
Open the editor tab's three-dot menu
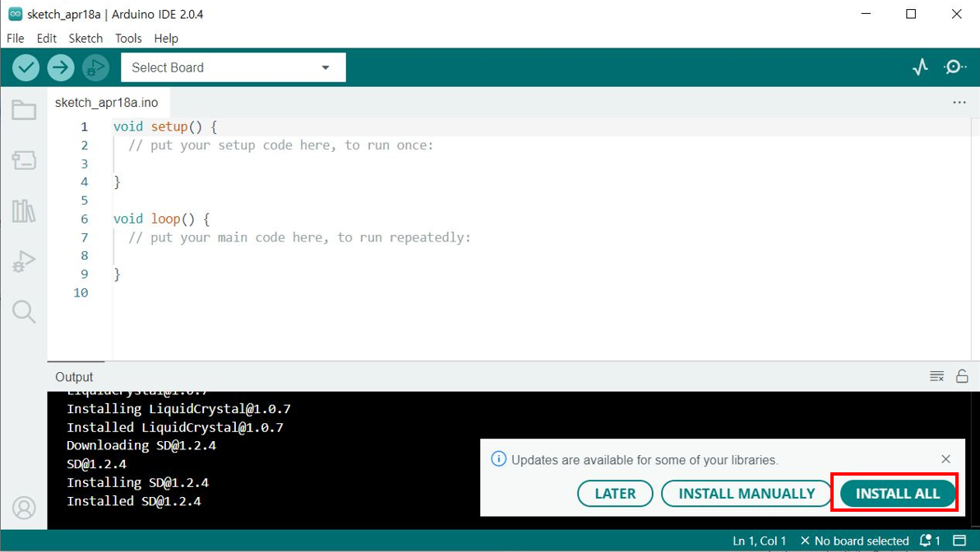click(x=959, y=103)
